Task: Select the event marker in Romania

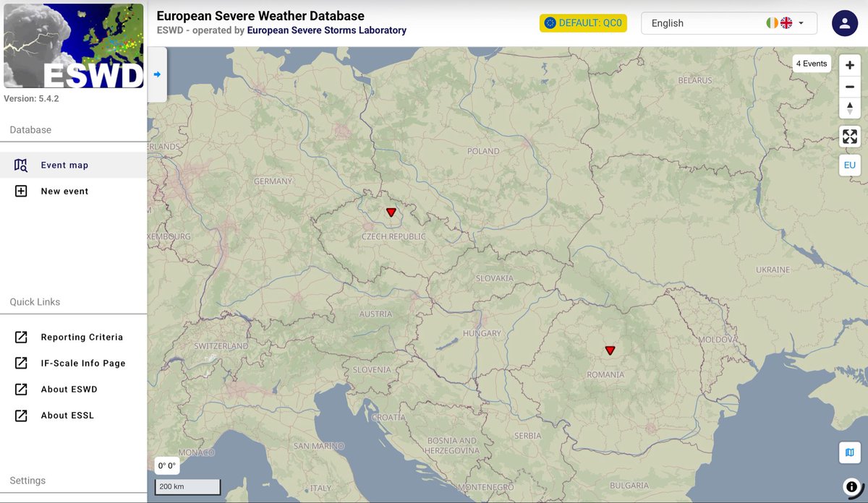Action: tap(610, 350)
